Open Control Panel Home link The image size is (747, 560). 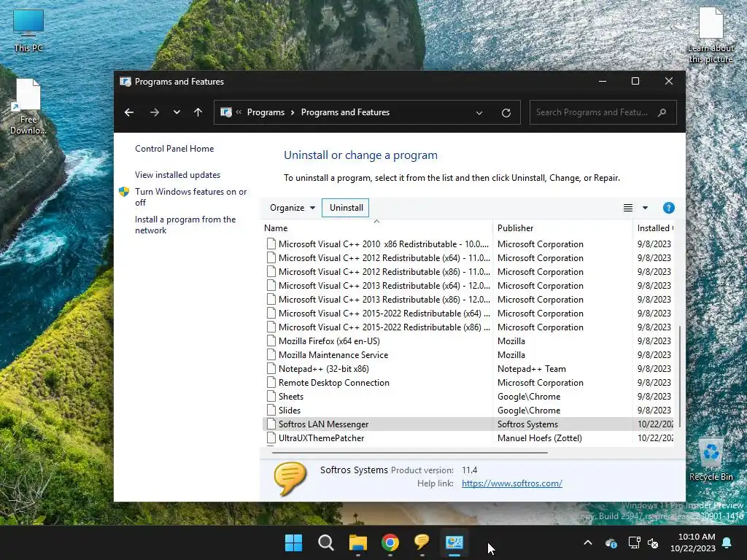point(174,149)
